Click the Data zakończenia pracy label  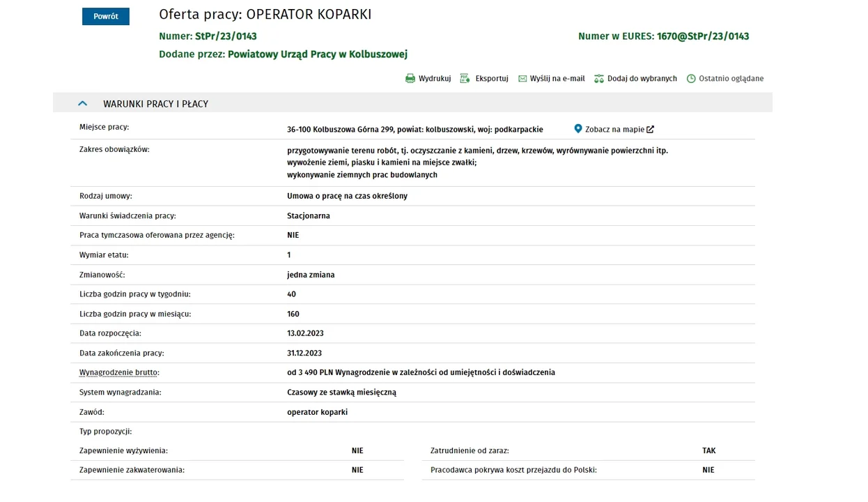click(x=122, y=353)
